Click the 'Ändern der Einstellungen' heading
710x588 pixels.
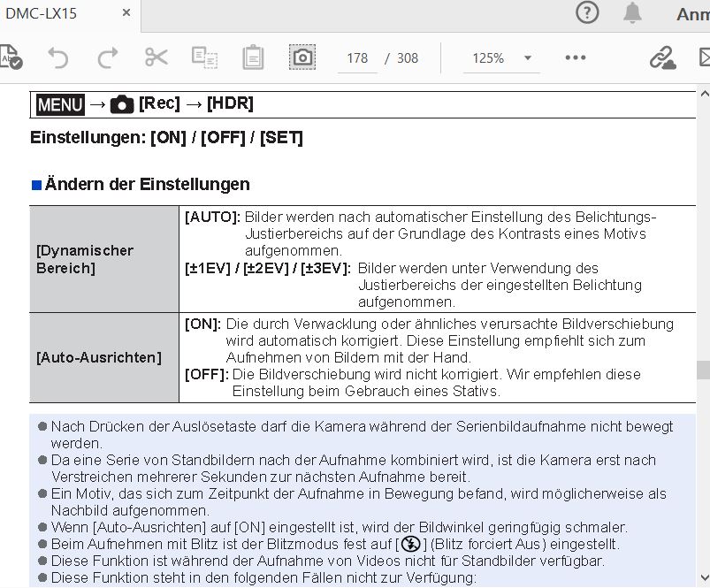[147, 184]
